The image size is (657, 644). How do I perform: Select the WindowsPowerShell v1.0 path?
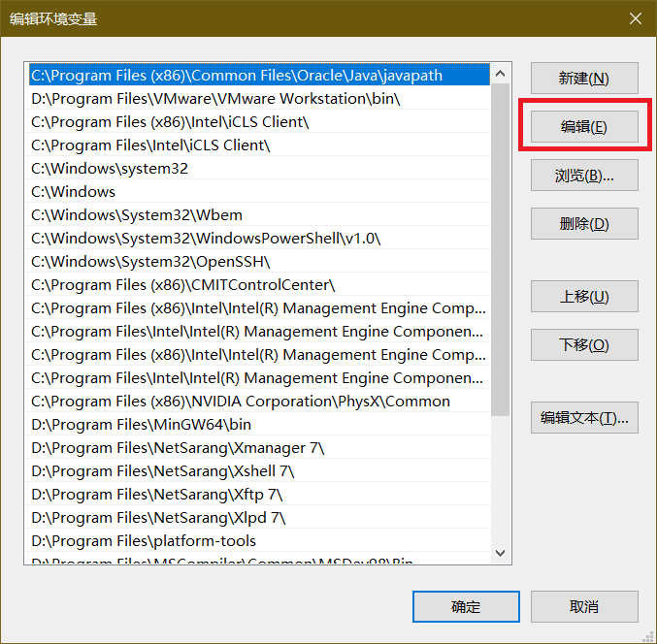(x=206, y=238)
